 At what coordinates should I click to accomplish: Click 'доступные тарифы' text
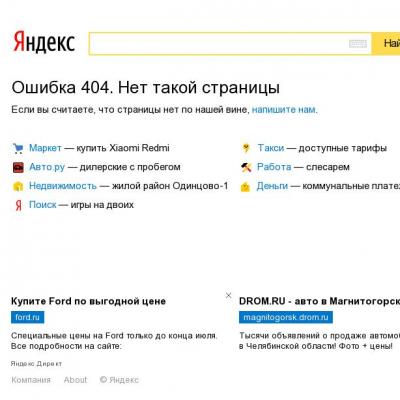coord(343,148)
